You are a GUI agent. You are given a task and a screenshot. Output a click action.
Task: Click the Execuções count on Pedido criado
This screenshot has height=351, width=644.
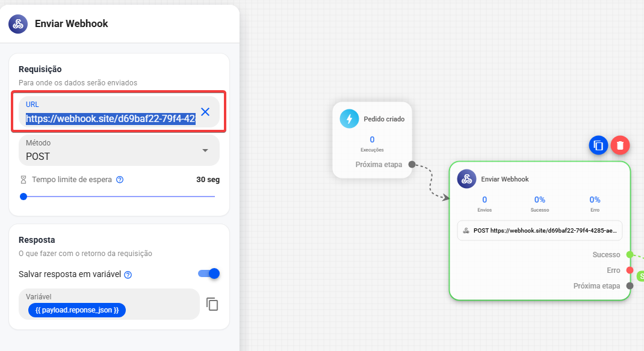(372, 139)
